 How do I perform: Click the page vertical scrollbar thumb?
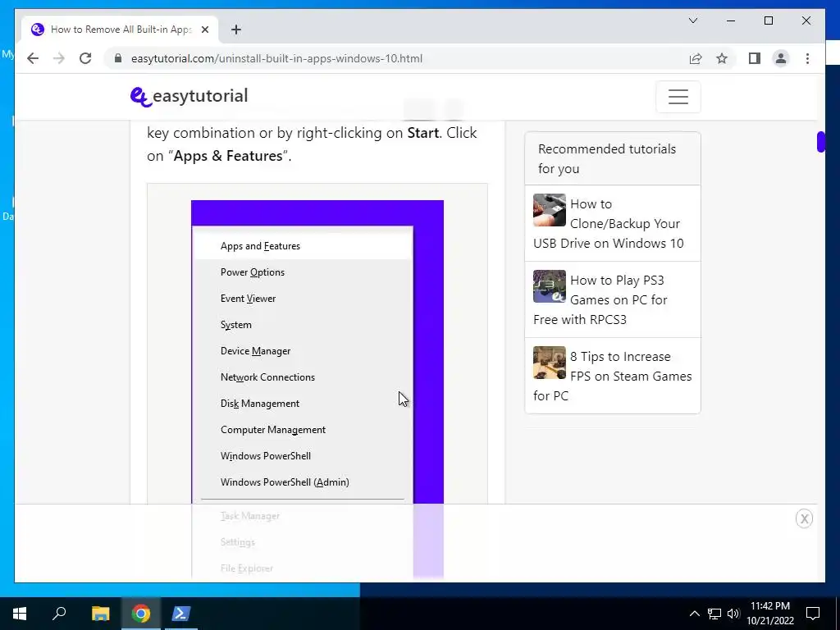[x=820, y=141]
